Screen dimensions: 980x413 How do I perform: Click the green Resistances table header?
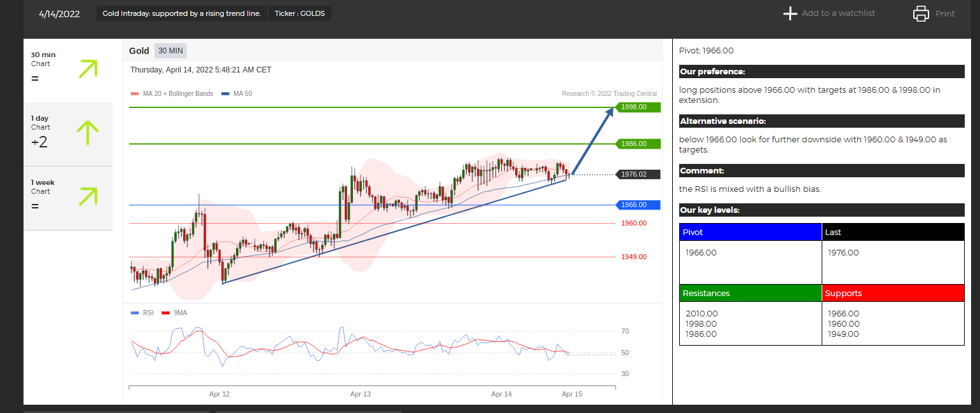[x=750, y=293]
